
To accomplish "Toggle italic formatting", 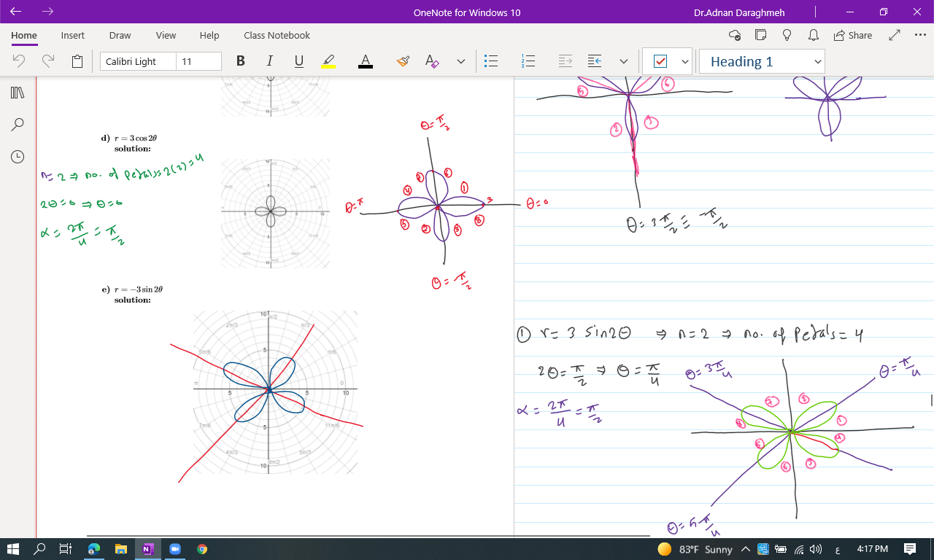I will click(x=270, y=61).
